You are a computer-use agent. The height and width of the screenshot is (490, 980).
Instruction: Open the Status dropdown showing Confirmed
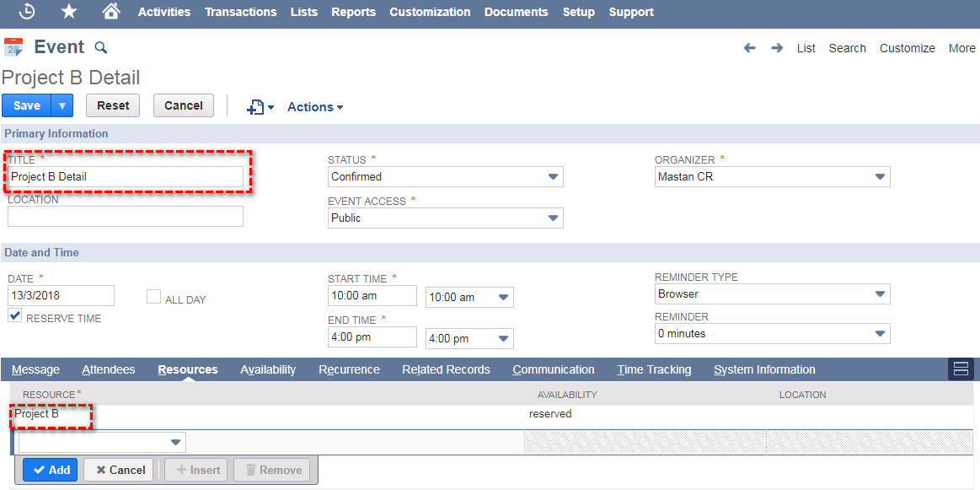[554, 176]
